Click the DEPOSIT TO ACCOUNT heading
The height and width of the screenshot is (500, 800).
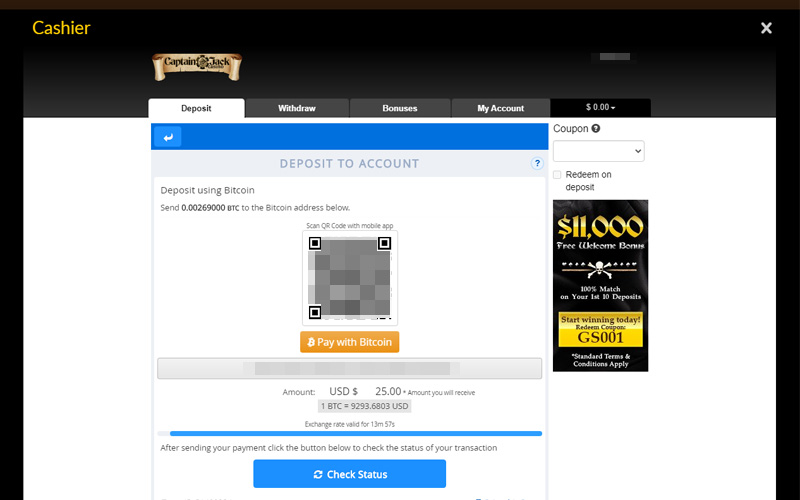point(349,164)
